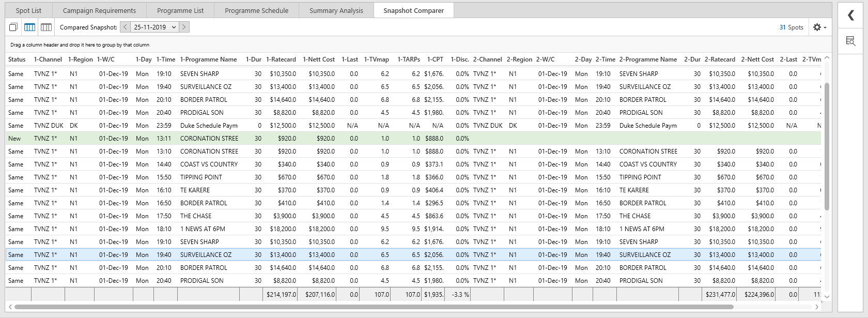Open the Compared Snapshot date dropdown

[x=155, y=27]
